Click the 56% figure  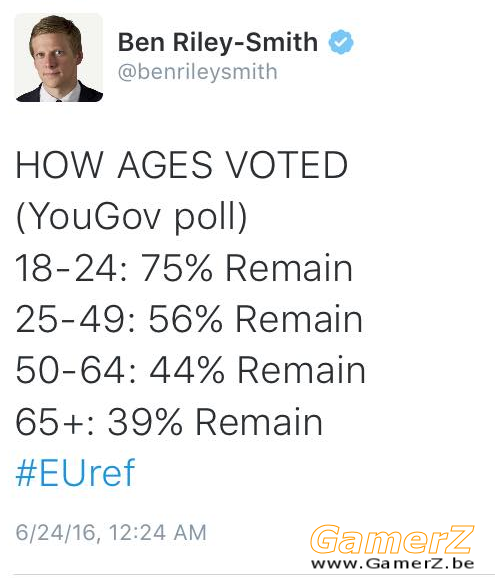[x=186, y=319]
